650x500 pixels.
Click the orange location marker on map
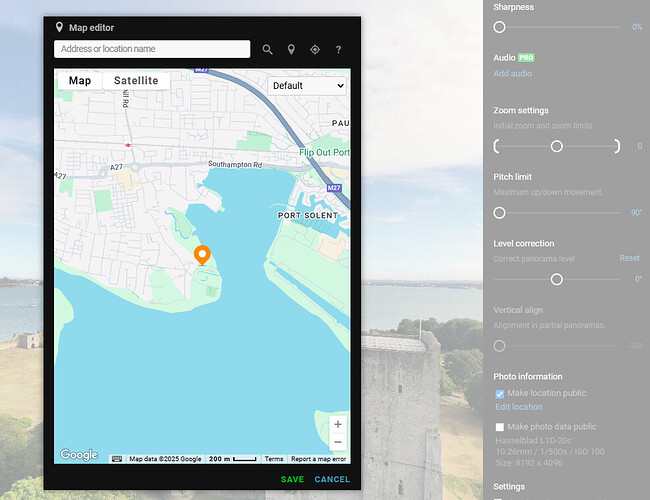[201, 255]
